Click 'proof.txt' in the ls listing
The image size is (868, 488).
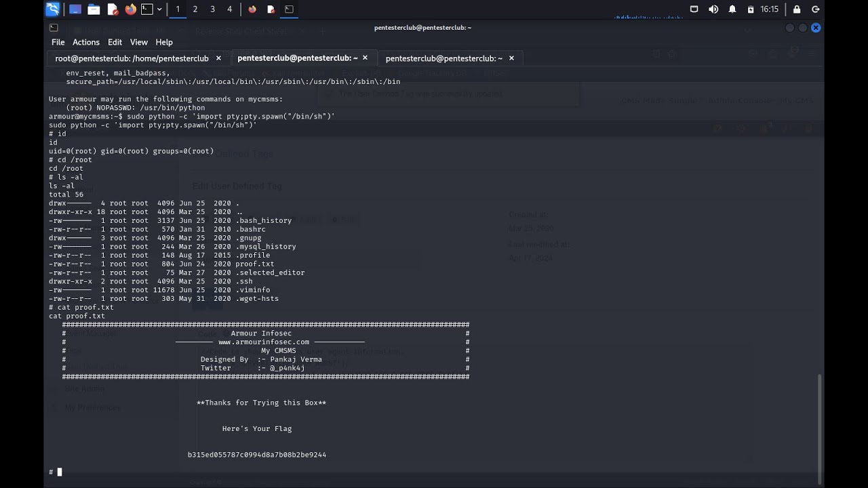(255, 264)
